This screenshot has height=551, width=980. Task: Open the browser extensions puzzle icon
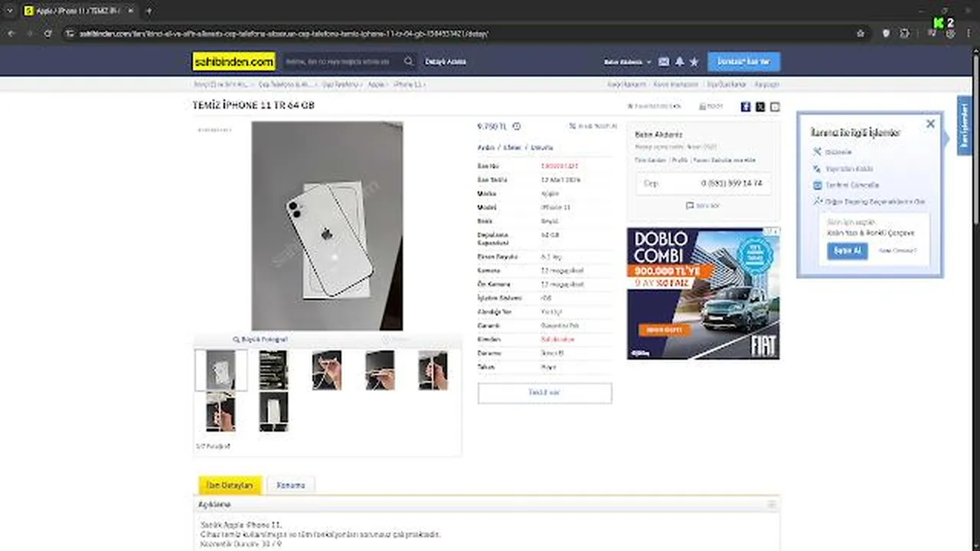tap(905, 34)
